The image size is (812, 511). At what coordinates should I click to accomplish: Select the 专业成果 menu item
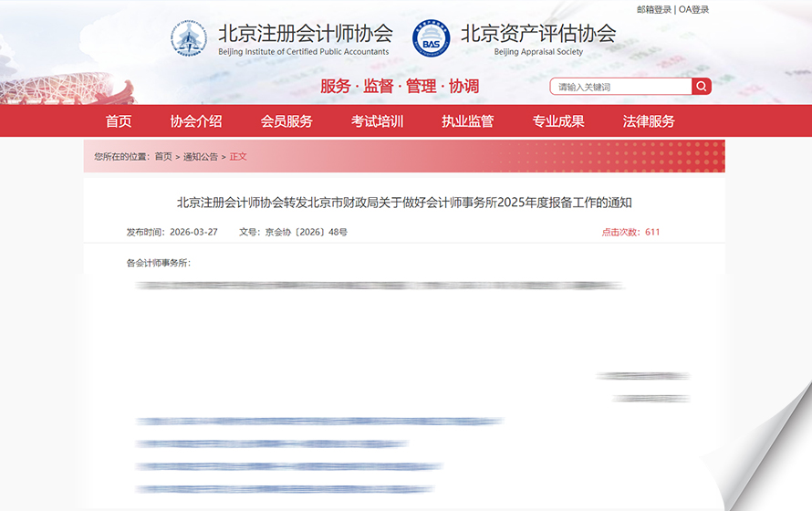(558, 121)
